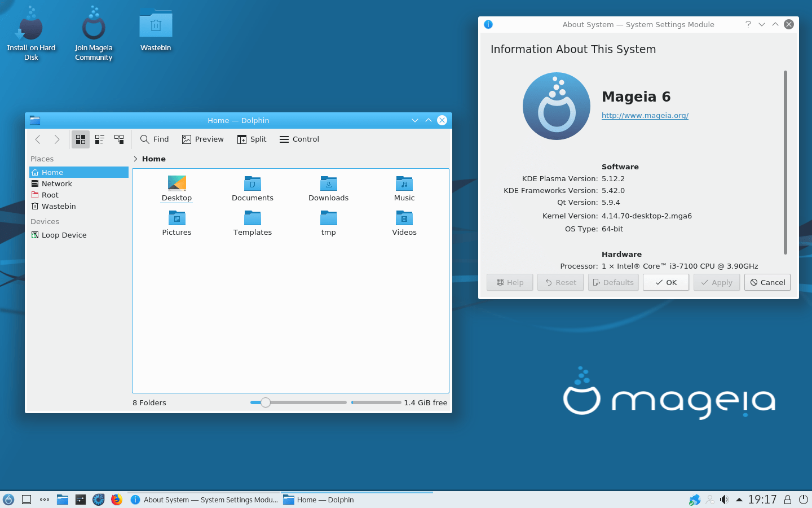Toggle Preview in Dolphin toolbar
Screen dimensions: 812x508
pos(203,139)
